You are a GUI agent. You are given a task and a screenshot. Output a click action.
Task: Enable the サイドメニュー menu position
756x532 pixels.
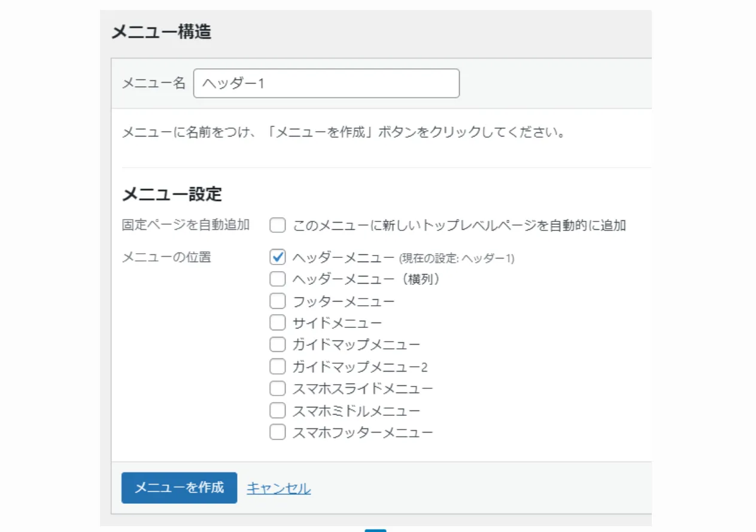pos(277,323)
